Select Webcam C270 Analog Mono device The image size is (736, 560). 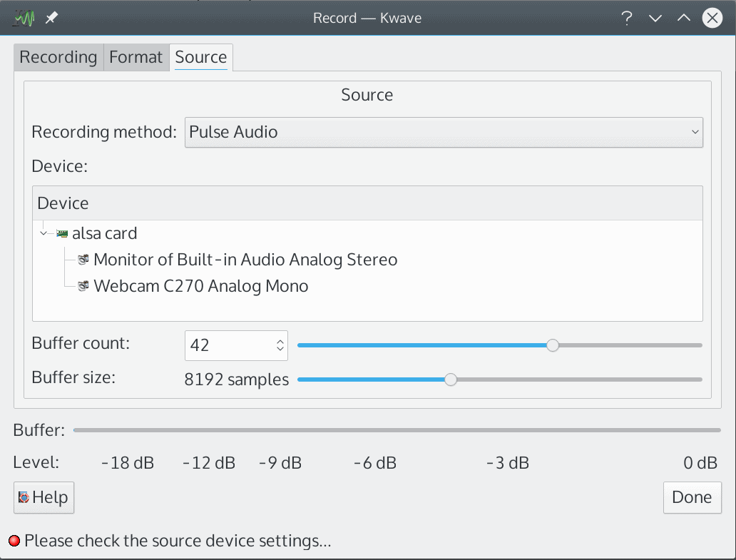(201, 286)
